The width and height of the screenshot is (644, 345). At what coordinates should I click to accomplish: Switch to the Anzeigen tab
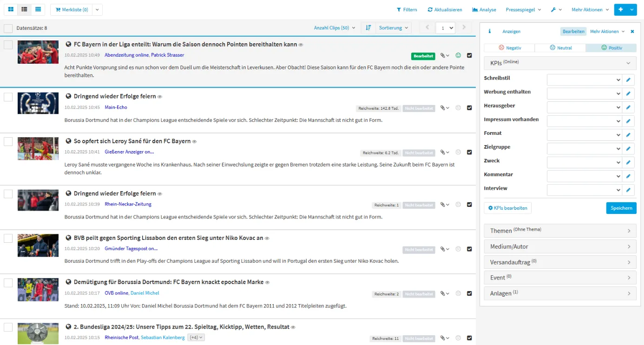click(x=511, y=32)
